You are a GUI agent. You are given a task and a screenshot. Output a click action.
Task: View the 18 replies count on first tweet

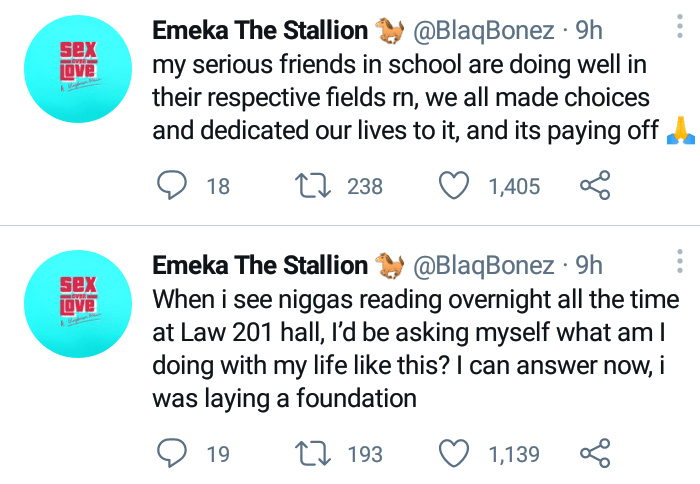pyautogui.click(x=218, y=186)
